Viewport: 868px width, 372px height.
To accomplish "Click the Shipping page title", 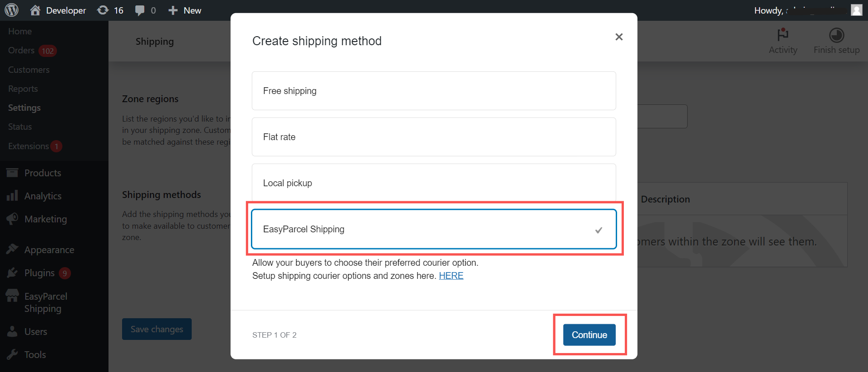I will pos(155,42).
